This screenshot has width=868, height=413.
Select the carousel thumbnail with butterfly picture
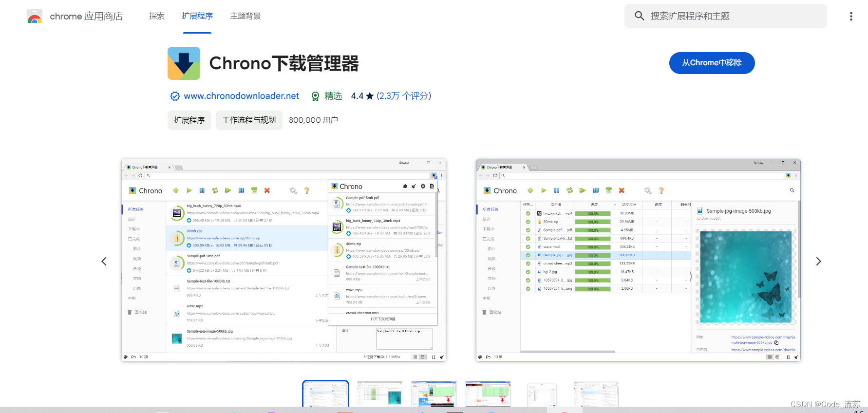tap(380, 394)
